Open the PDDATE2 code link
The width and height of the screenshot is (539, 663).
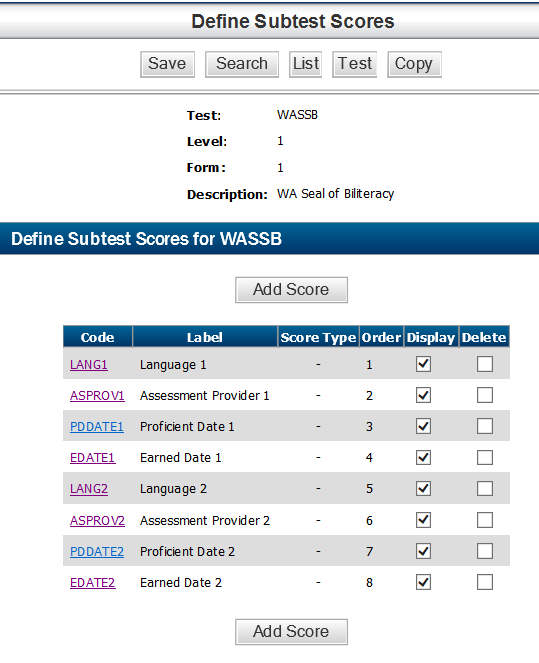click(x=97, y=551)
